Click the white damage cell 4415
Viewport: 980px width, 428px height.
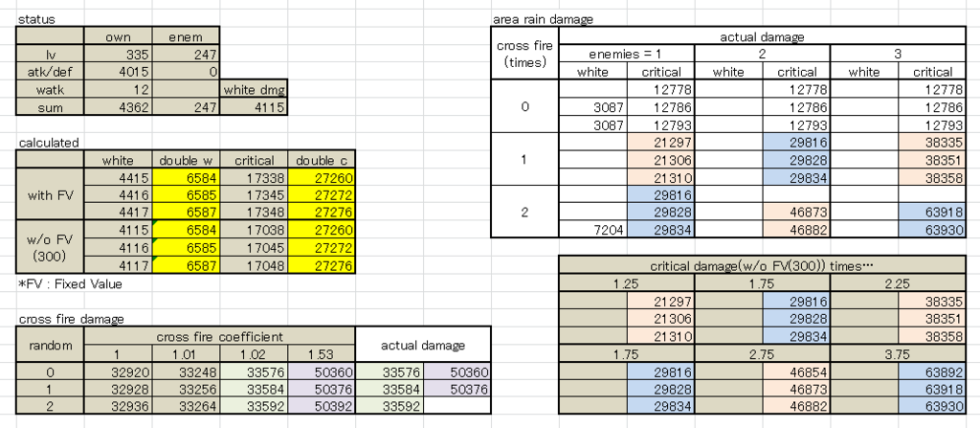(118, 178)
